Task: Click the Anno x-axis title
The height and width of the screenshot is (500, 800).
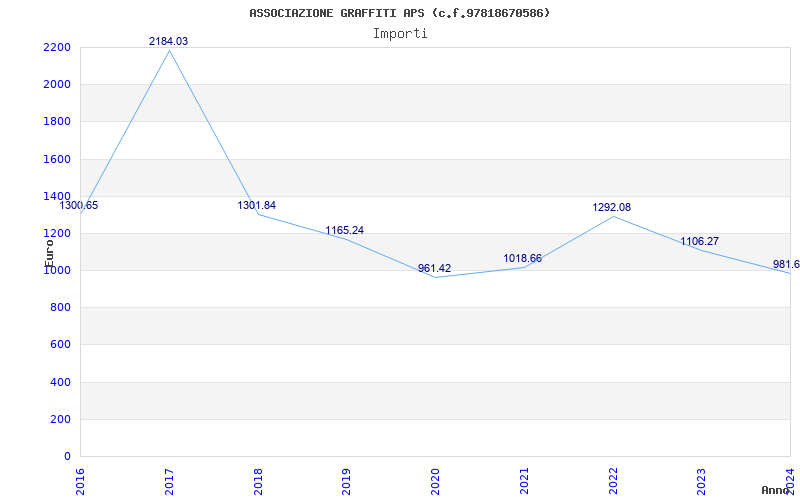Action: (774, 490)
